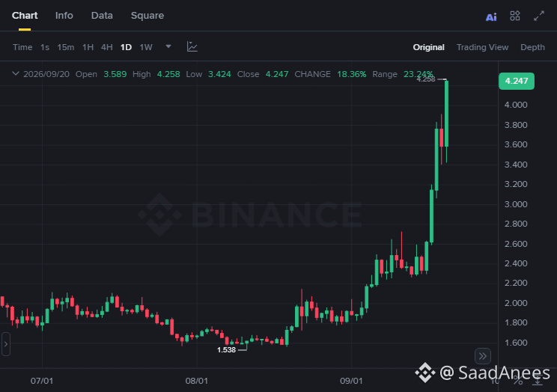Click the download chart icon
557x392 pixels.
[x=538, y=382]
